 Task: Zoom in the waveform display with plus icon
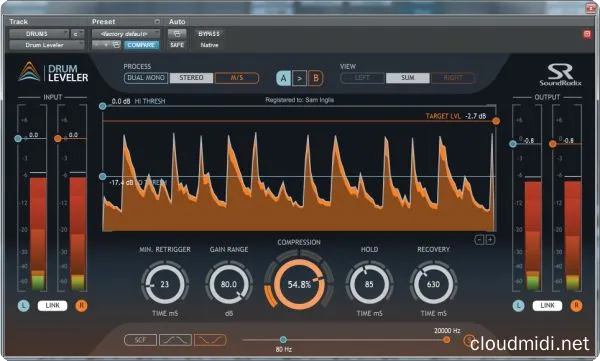(x=490, y=240)
